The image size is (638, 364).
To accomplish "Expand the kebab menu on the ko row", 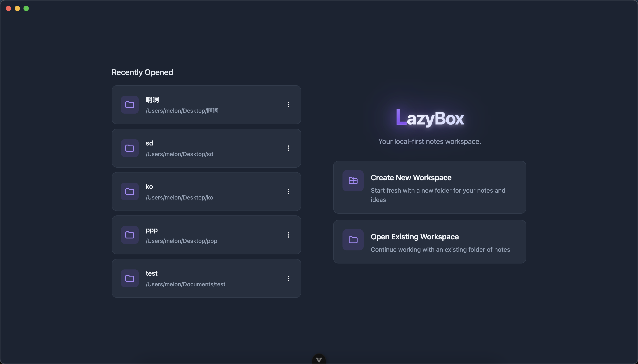I will [288, 192].
